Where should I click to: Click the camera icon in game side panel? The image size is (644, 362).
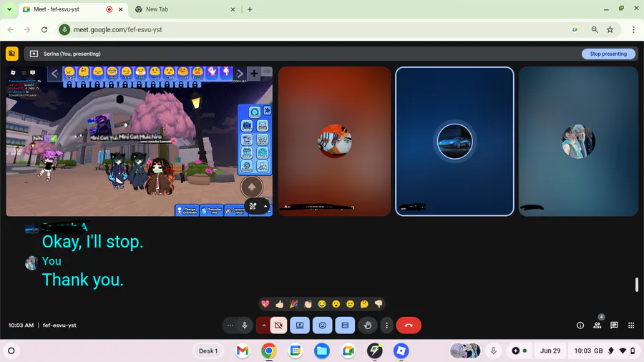point(247,126)
